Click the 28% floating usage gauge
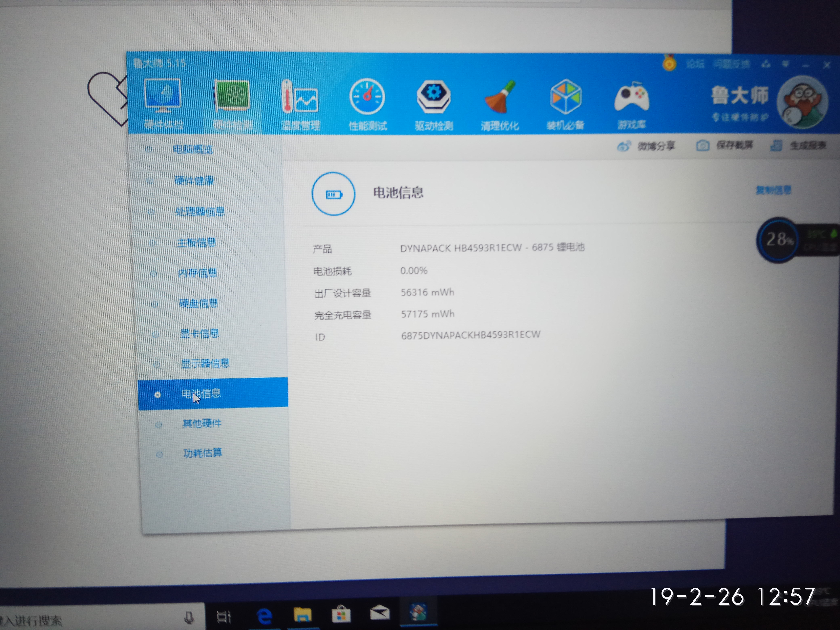This screenshot has height=630, width=840. [778, 240]
